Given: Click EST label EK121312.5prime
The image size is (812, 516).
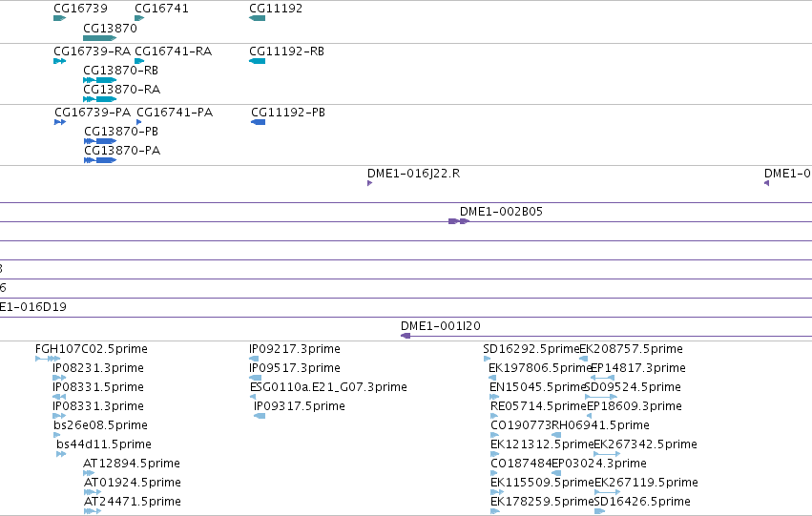Looking at the screenshot, I should pos(542,444).
